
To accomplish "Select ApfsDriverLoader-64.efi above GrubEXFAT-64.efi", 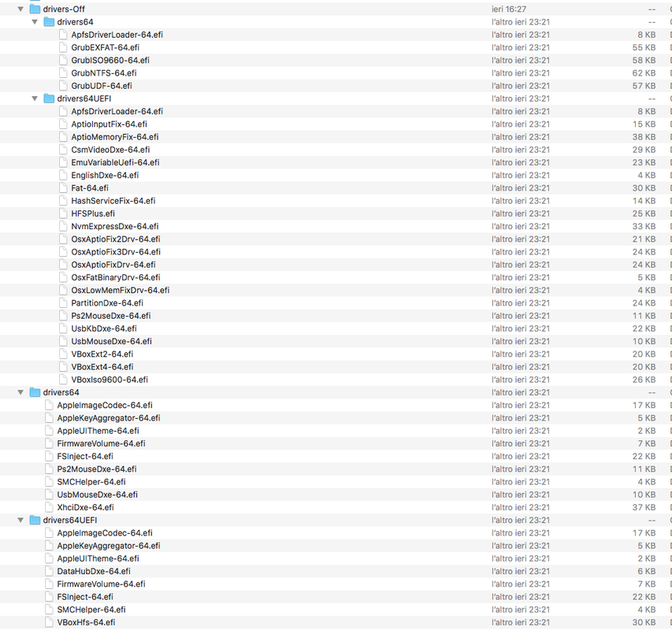I will point(117,35).
